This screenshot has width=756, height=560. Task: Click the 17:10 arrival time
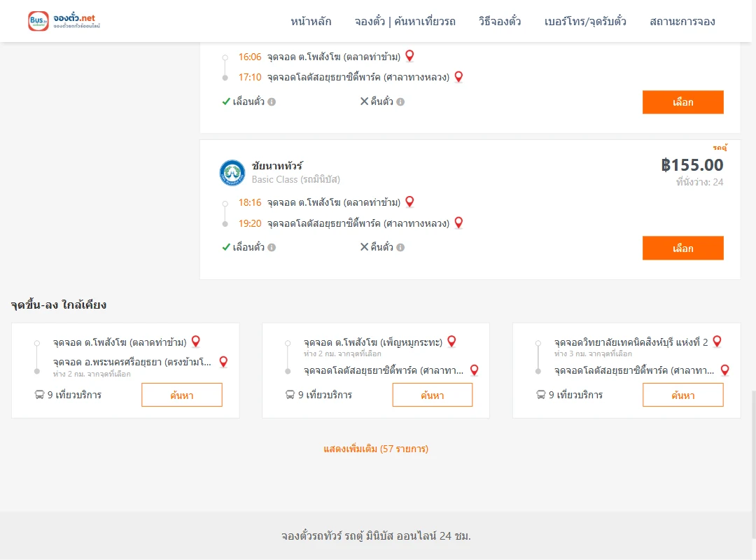[x=250, y=77]
